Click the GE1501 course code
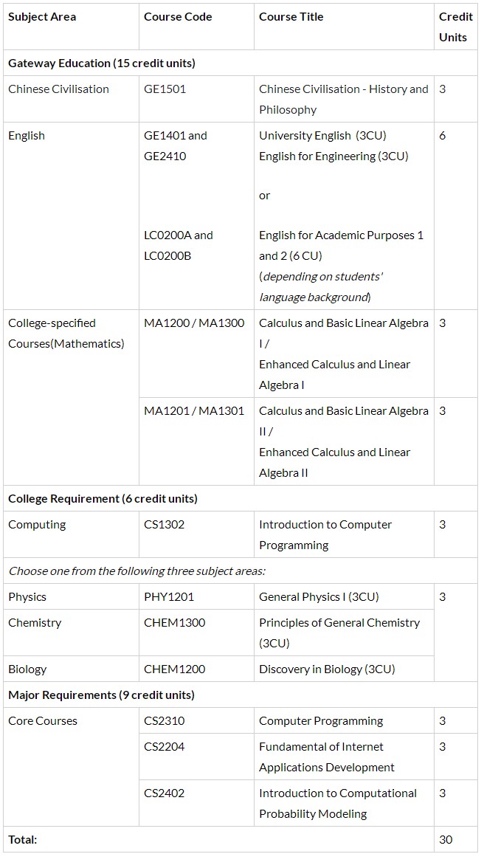Screen dimensions: 484x868 point(165,89)
